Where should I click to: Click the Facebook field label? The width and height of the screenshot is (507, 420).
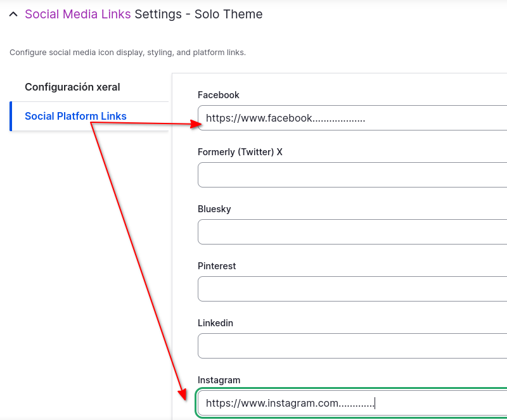(x=218, y=95)
